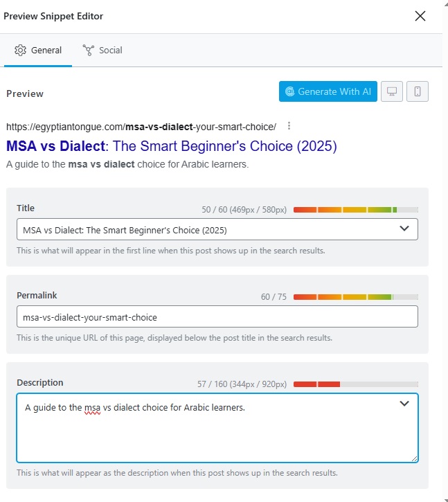Open the Social tab

[102, 50]
